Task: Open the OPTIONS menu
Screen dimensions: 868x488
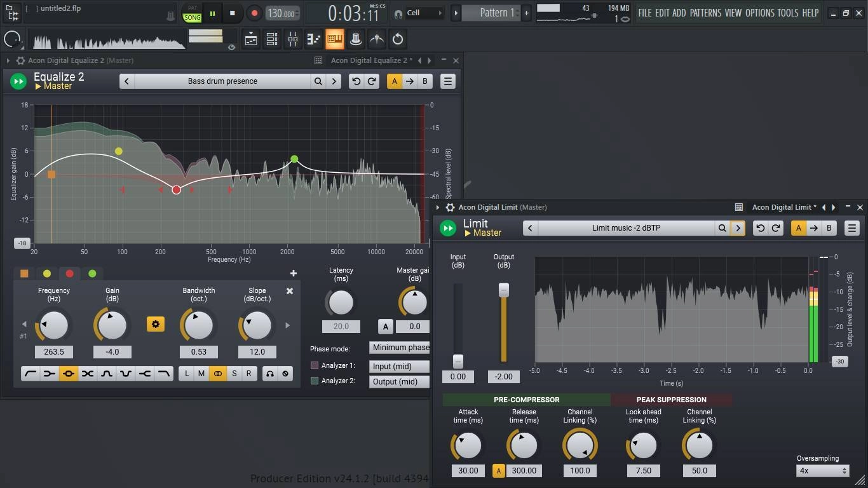Action: point(760,13)
